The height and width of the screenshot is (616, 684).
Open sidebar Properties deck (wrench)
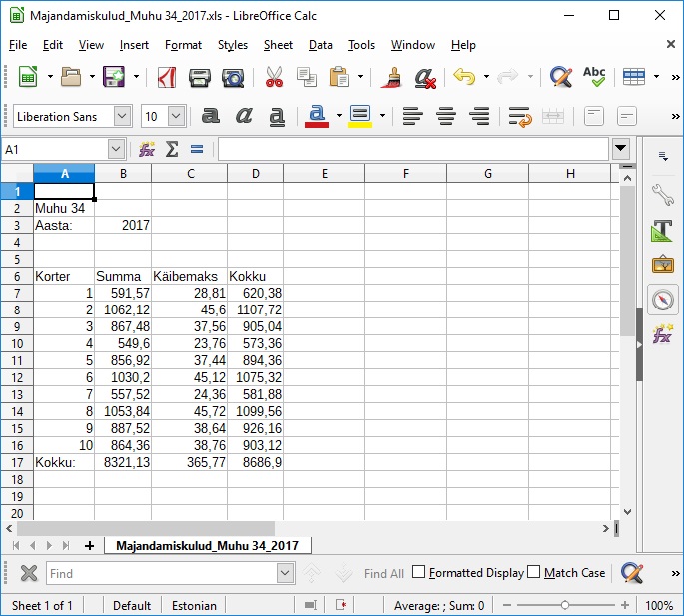(x=663, y=195)
